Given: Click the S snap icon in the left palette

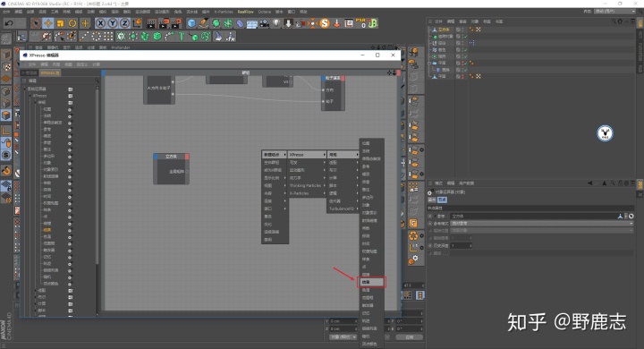Looking at the screenshot, I should tap(5, 155).
